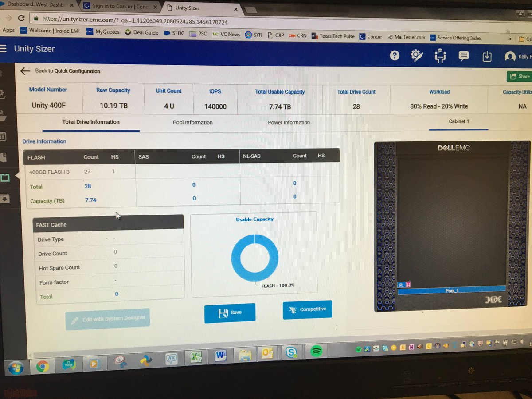Click the Competitive button

pos(307,310)
